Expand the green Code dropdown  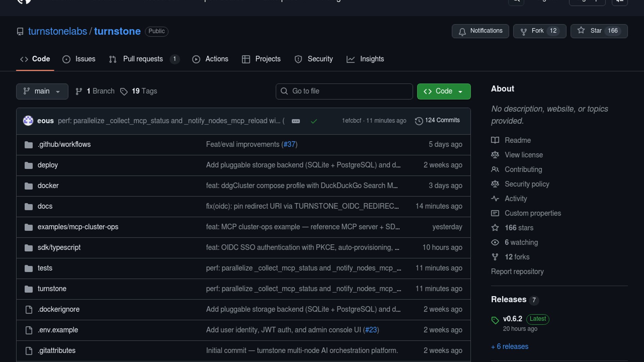pos(443,91)
